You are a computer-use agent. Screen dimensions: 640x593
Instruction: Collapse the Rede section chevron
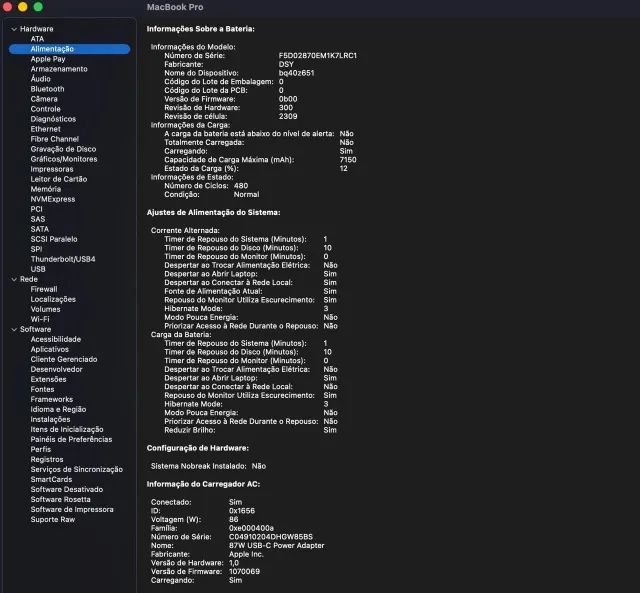(14, 280)
